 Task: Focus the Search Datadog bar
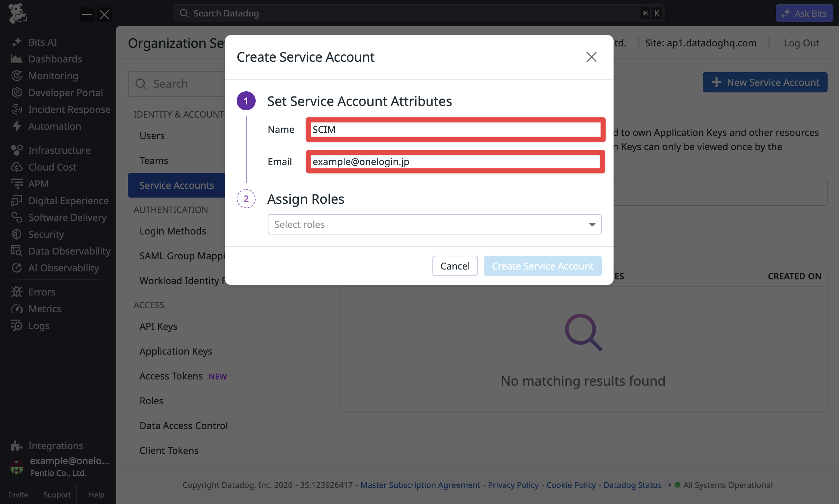(419, 14)
